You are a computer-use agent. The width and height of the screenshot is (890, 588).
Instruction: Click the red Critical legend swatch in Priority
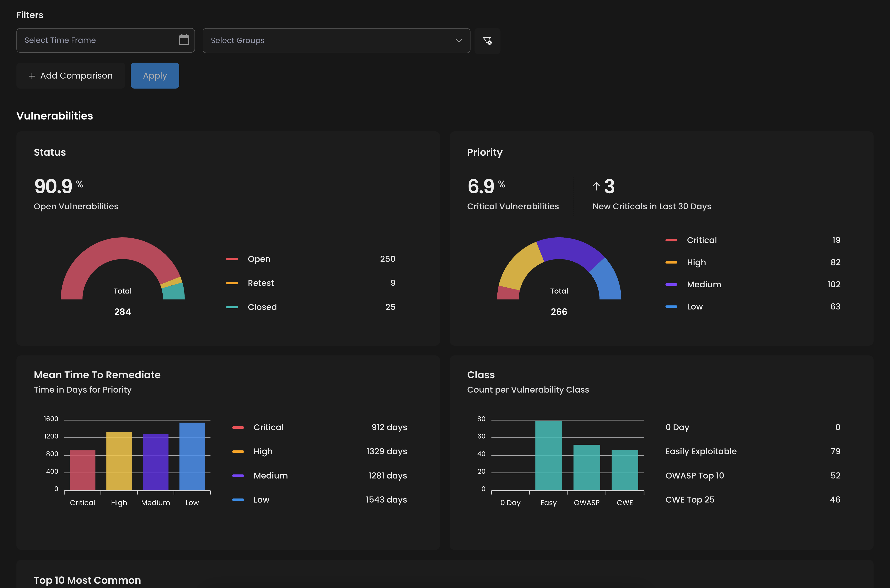(671, 240)
